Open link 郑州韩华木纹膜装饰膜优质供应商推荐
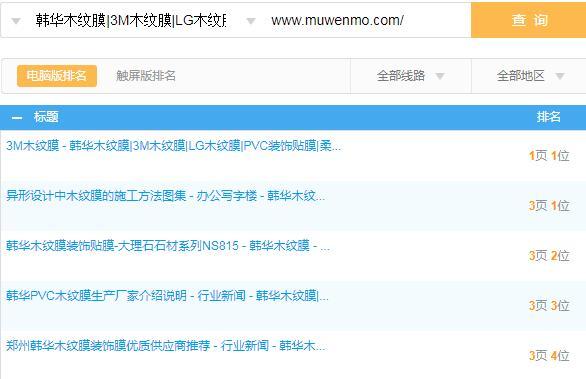The width and height of the screenshot is (586, 379). (166, 346)
